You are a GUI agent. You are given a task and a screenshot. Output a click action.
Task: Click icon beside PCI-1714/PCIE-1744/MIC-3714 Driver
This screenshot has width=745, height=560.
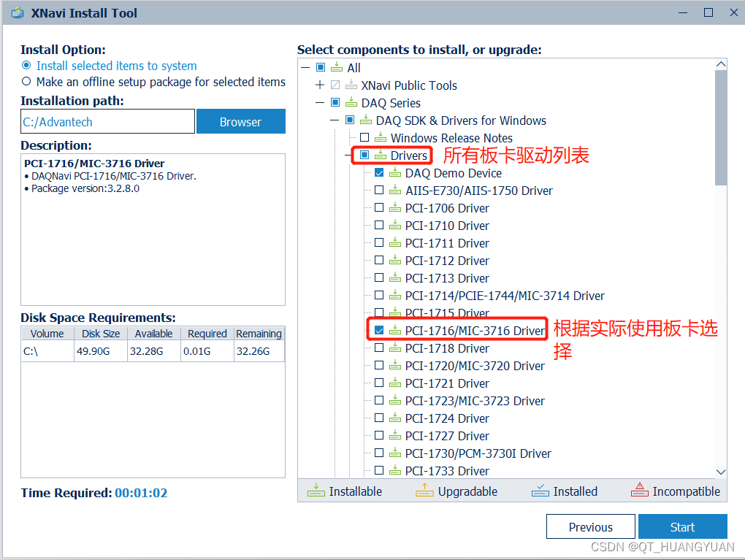click(x=395, y=296)
